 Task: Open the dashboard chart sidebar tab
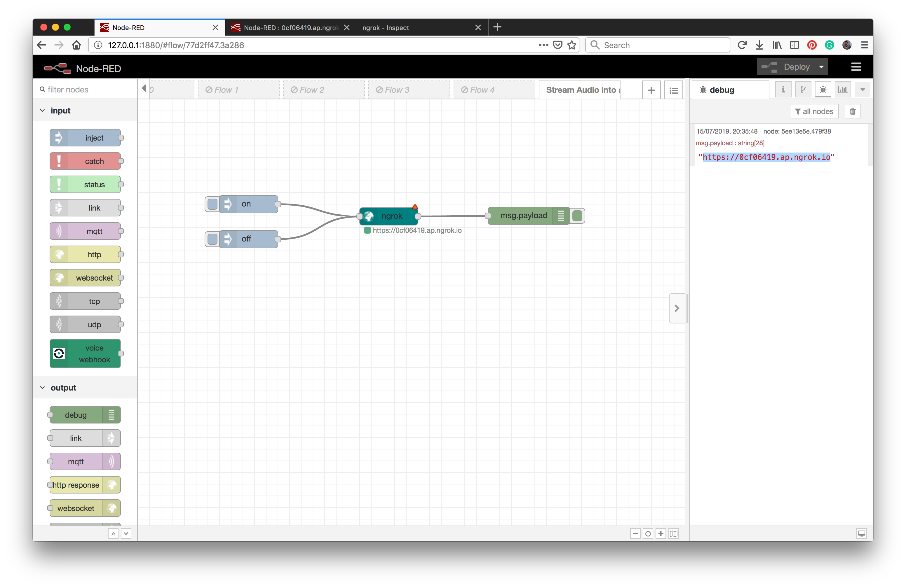[843, 90]
